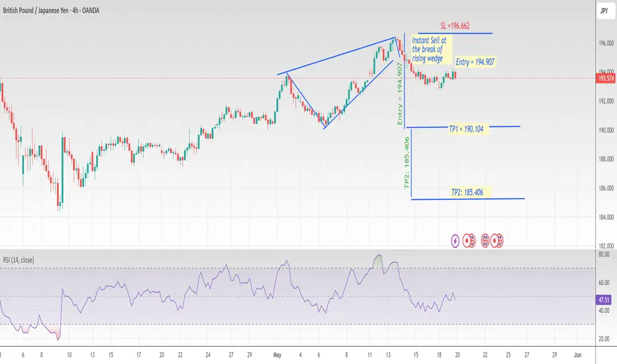Viewport: 617px width, 364px height.
Task: Click the red 193.574 current price label
Action: point(606,78)
